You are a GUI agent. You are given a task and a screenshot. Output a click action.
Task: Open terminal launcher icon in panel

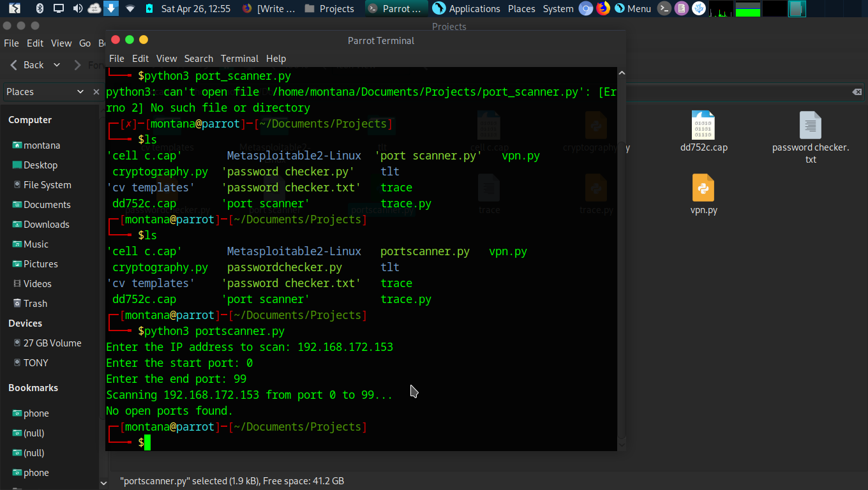coord(664,8)
